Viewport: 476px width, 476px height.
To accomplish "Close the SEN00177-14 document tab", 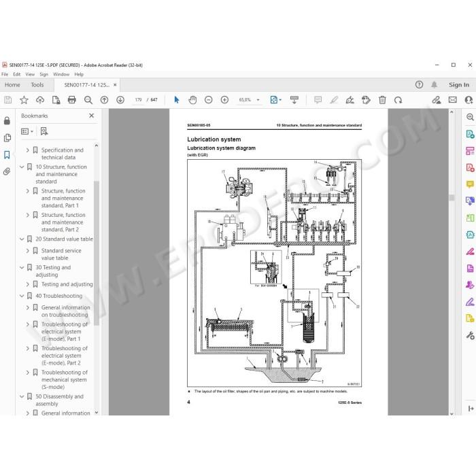I will coord(115,85).
